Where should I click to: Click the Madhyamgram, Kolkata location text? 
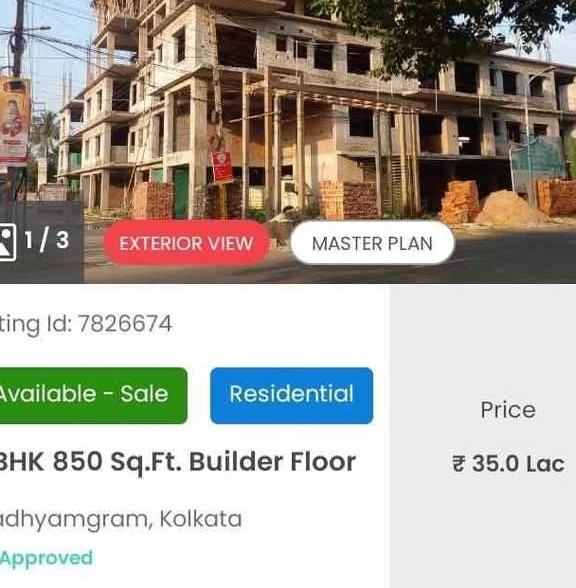click(121, 519)
